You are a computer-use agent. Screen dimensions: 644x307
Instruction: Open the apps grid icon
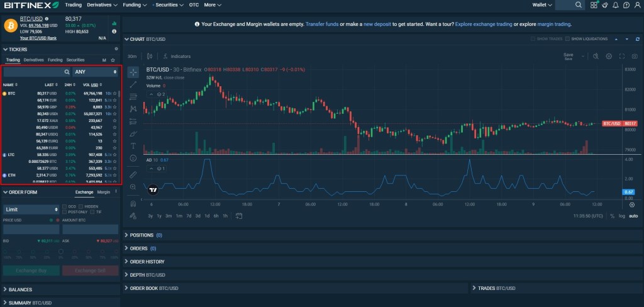click(594, 5)
